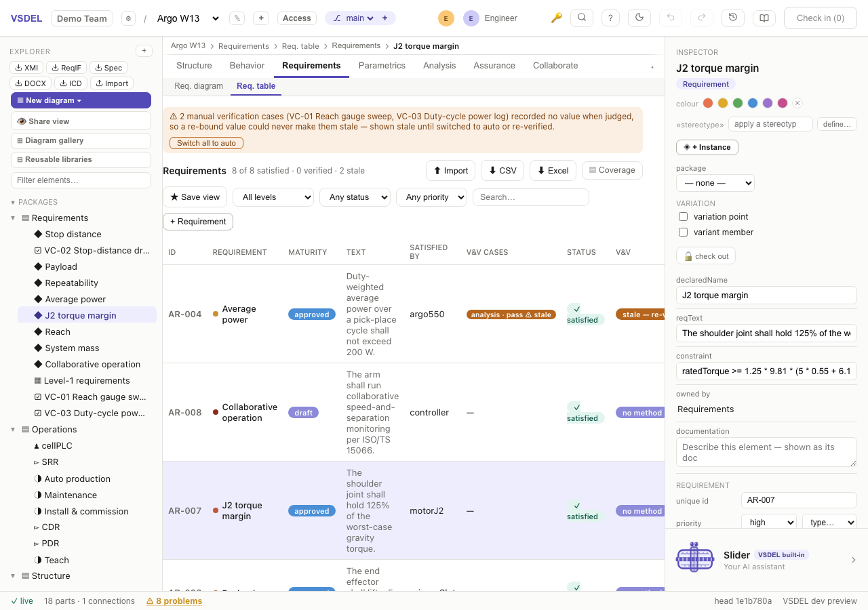Enable the variation point checkbox

683,217
